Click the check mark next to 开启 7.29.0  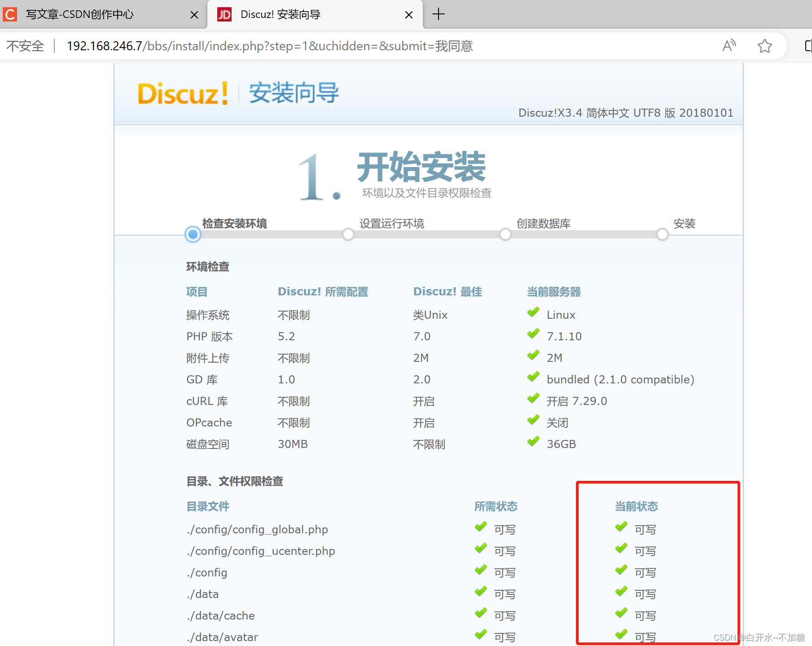coord(533,399)
